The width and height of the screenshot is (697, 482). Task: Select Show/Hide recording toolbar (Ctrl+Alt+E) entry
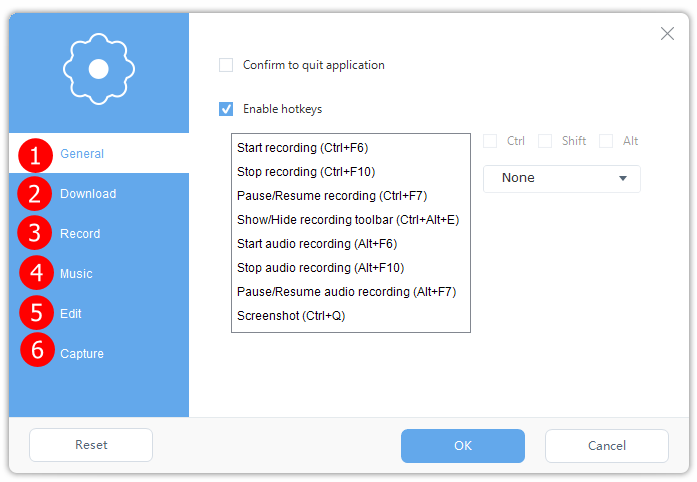(351, 220)
